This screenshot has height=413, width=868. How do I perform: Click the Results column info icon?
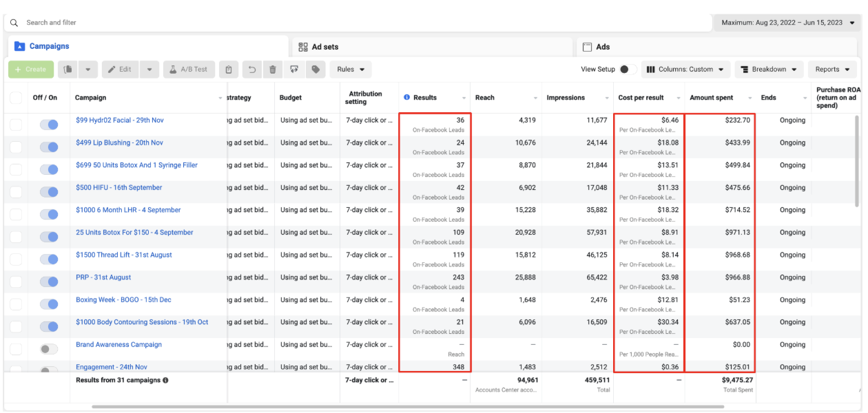(x=406, y=98)
